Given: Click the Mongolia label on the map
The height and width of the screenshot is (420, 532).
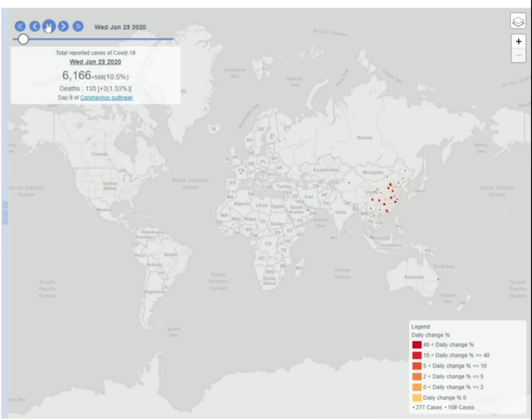Looking at the screenshot, I should click(373, 172).
